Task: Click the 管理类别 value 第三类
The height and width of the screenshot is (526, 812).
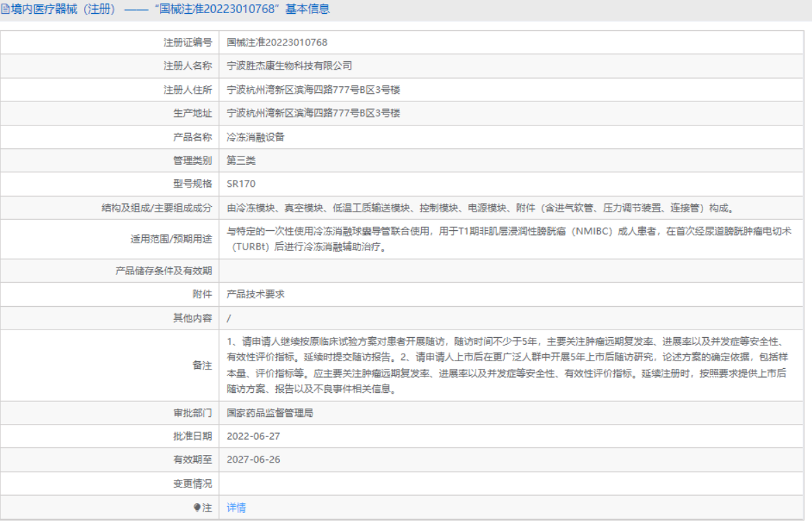Action: 243,160
